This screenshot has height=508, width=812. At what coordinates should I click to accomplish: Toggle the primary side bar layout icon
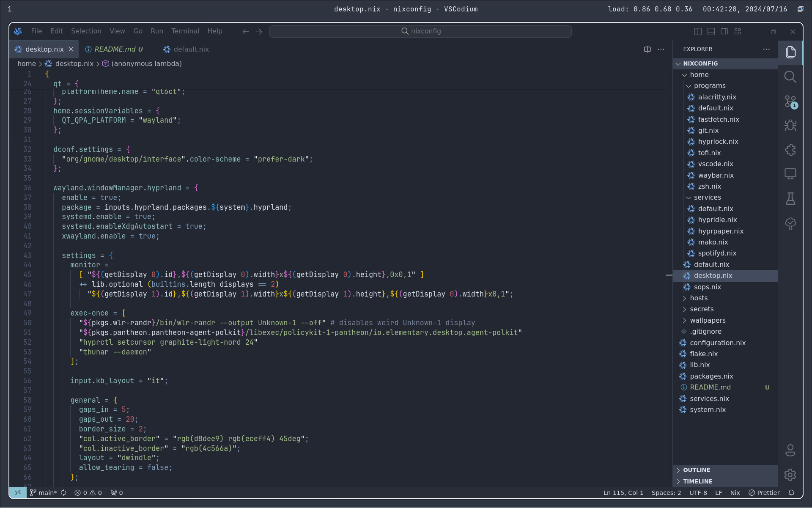pyautogui.click(x=698, y=31)
